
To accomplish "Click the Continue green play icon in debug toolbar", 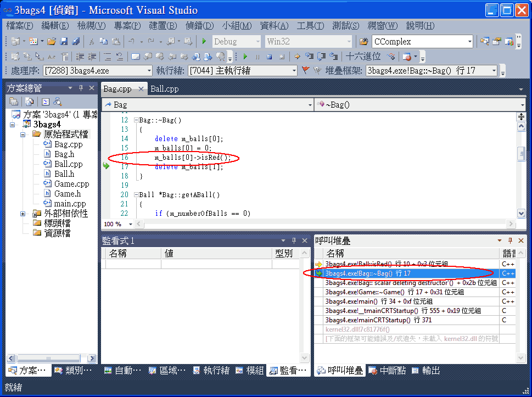I will click(x=245, y=57).
